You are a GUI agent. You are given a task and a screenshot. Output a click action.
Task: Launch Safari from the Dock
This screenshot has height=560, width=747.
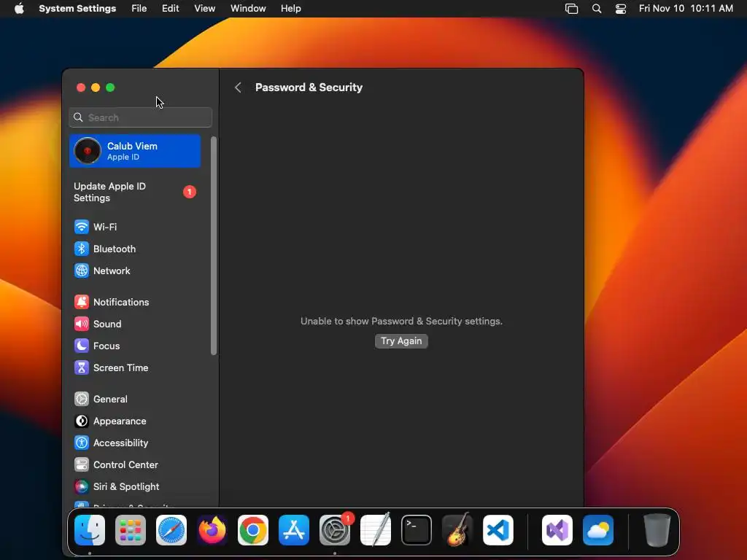pos(171,530)
